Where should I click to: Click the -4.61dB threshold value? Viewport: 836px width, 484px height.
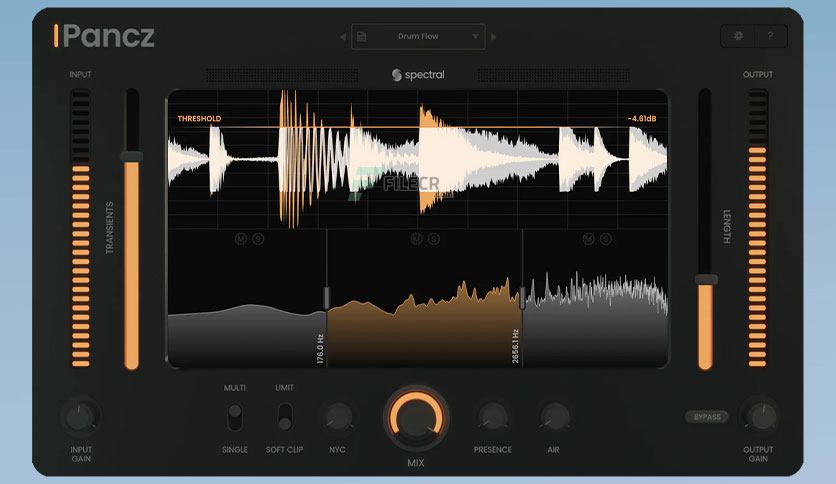(642, 118)
